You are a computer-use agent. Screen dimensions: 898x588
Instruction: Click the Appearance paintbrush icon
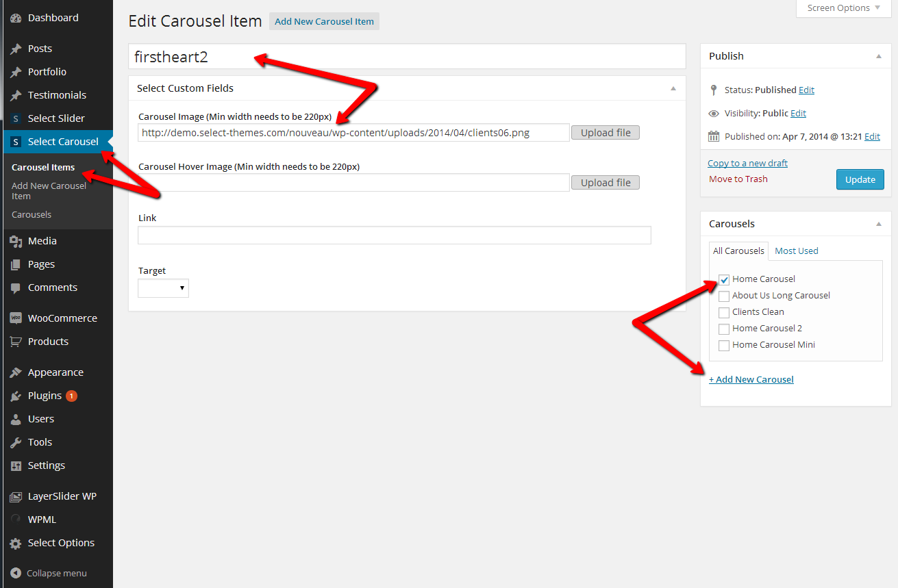pyautogui.click(x=16, y=372)
